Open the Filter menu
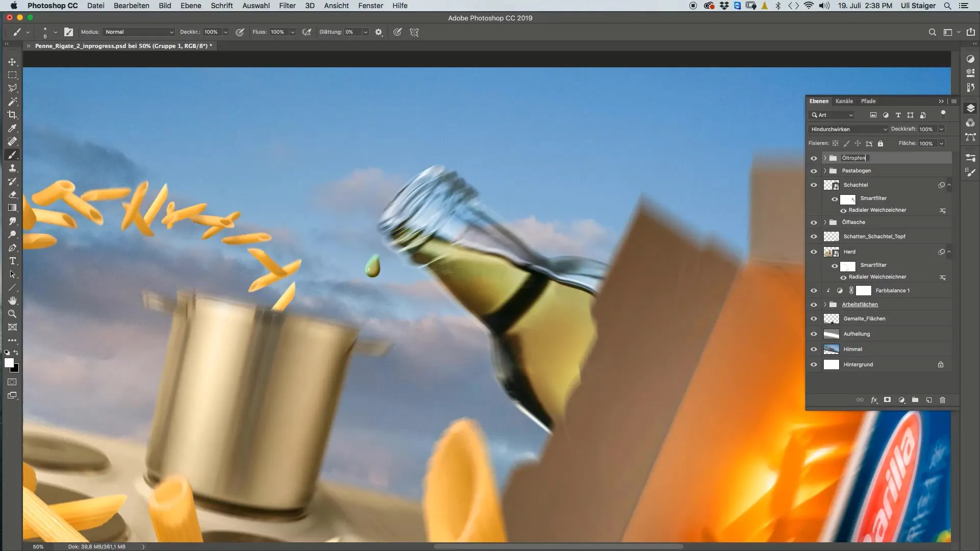980x551 pixels. click(x=287, y=6)
